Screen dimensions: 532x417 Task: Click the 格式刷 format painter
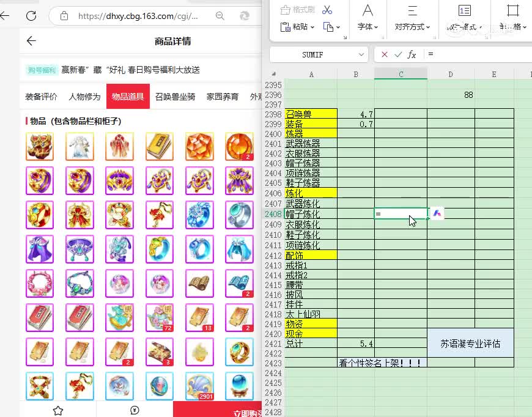tap(298, 10)
